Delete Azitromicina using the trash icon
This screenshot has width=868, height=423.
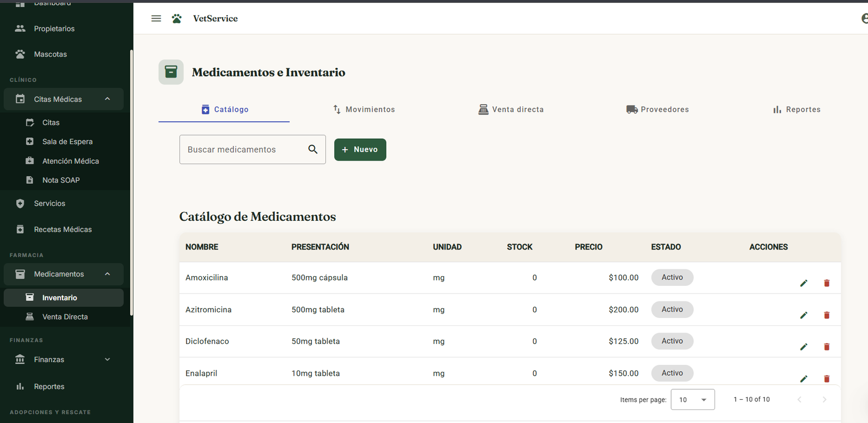[x=827, y=315]
